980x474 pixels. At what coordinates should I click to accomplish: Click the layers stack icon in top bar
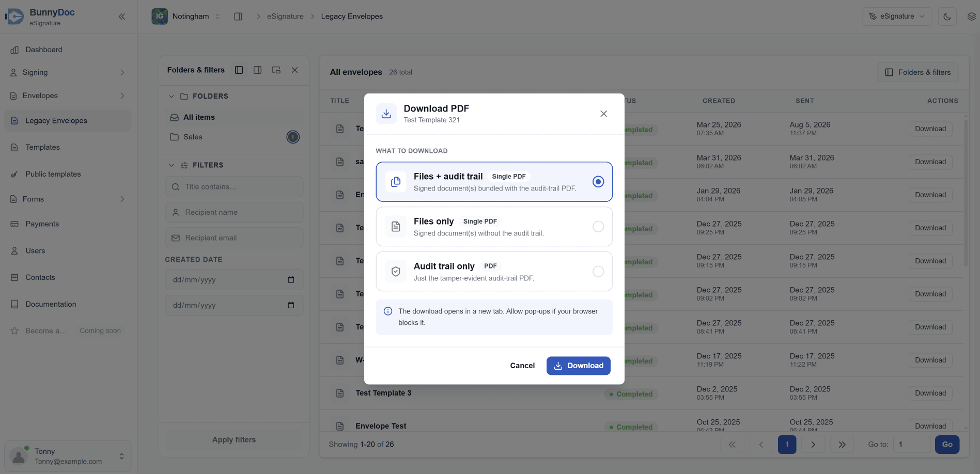[x=971, y=17]
